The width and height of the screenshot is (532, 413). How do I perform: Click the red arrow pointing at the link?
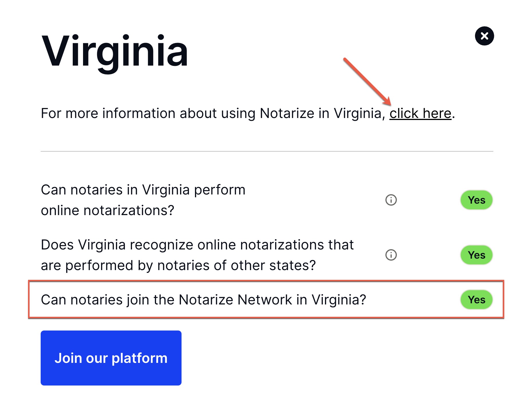[x=367, y=82]
